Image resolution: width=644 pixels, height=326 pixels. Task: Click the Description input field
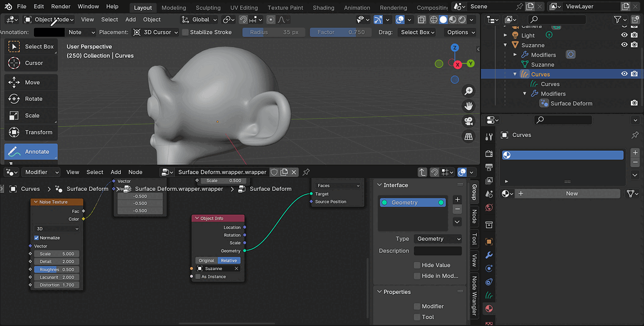pos(438,251)
